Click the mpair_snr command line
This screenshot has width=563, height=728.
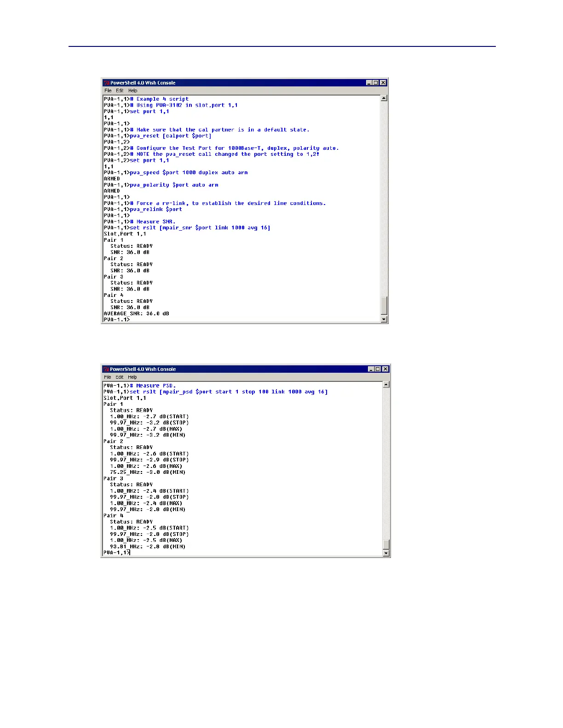[x=200, y=227]
